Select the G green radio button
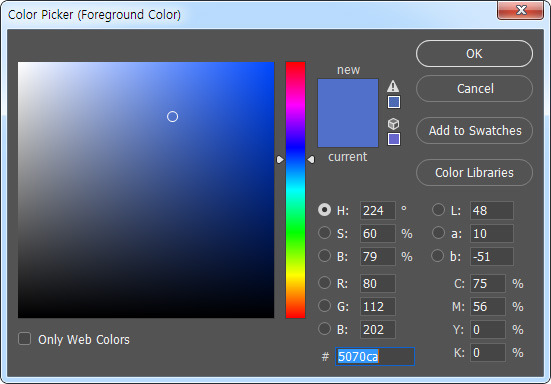 pos(324,306)
